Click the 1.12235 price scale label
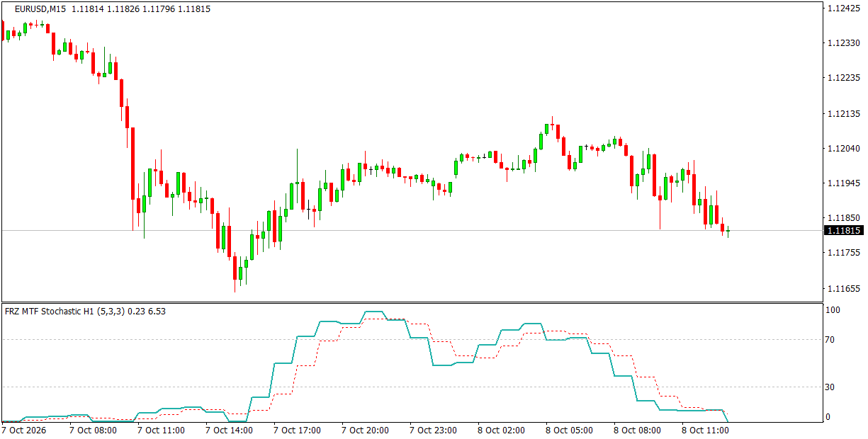Screen dimensions: 868x439 click(x=844, y=78)
